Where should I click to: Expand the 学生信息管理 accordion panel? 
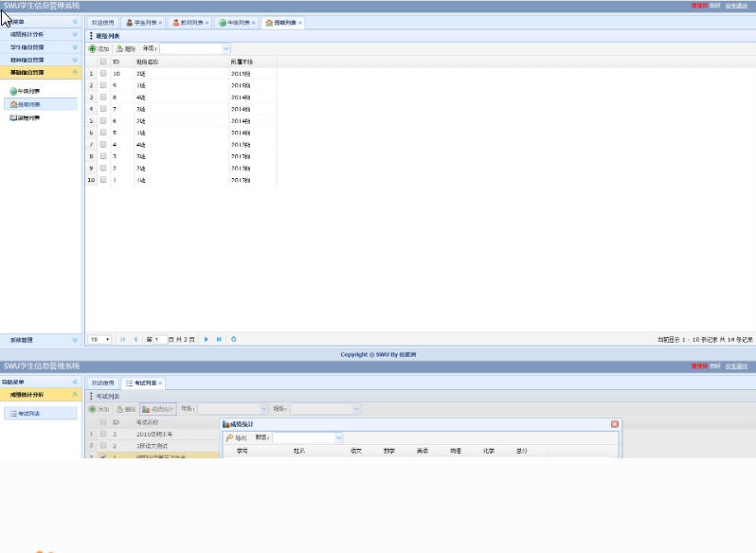point(75,47)
